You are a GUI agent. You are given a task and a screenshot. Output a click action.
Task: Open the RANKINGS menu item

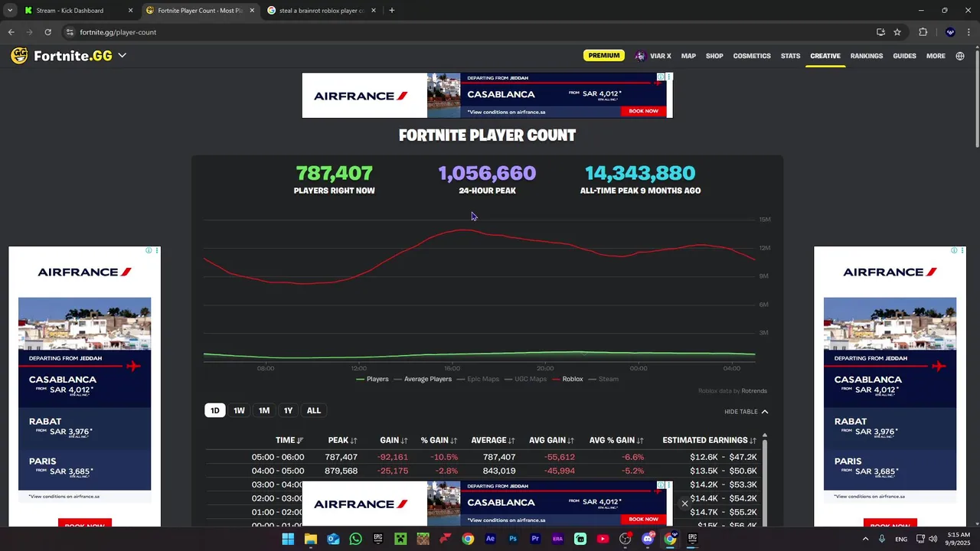[867, 56]
